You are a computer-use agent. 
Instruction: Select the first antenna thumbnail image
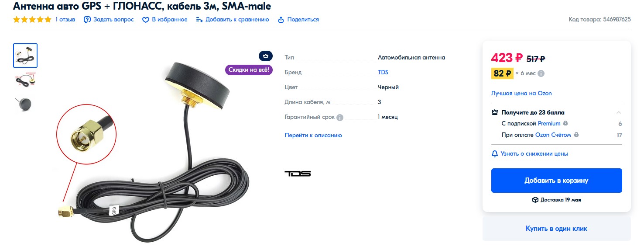click(25, 56)
